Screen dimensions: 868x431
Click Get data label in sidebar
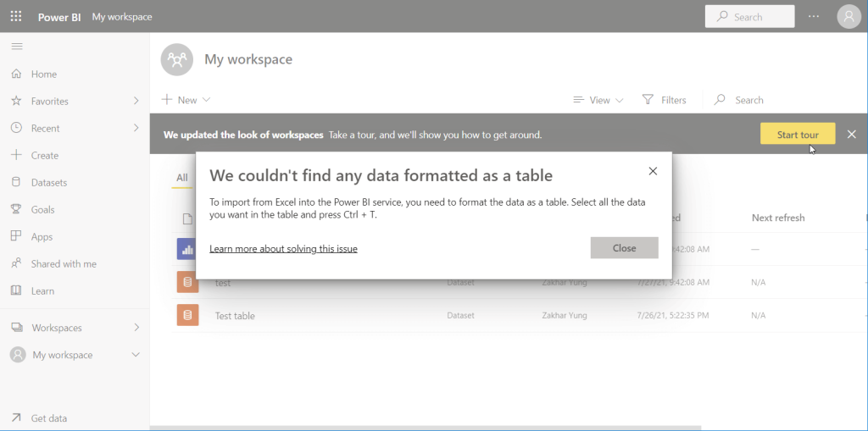click(x=48, y=418)
